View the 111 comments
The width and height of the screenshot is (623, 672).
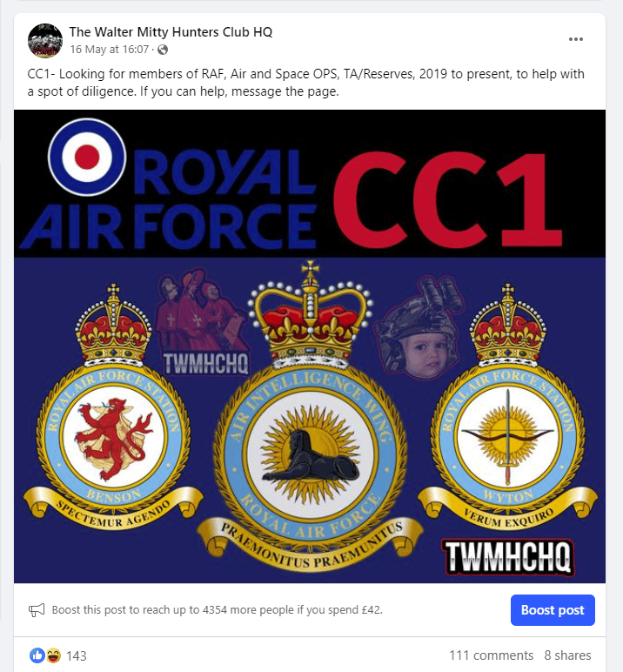pyautogui.click(x=491, y=655)
